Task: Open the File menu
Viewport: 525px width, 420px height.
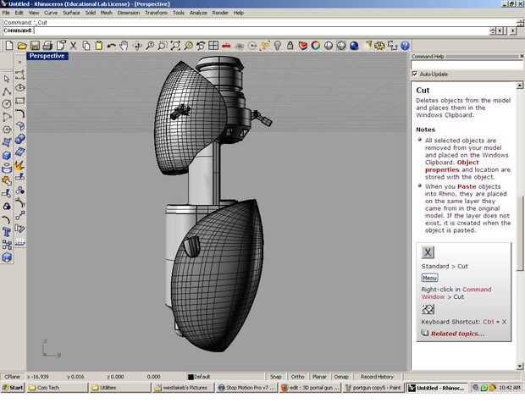Action: point(6,13)
